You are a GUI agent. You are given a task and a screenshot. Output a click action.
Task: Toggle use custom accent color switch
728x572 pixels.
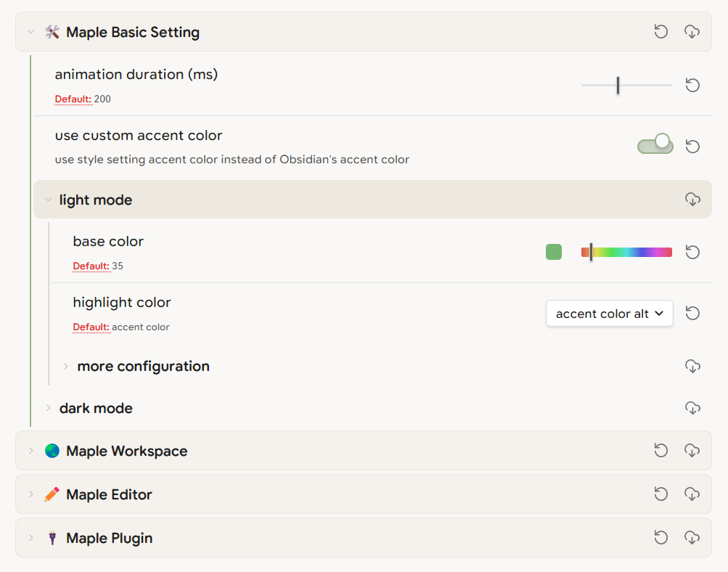(655, 144)
